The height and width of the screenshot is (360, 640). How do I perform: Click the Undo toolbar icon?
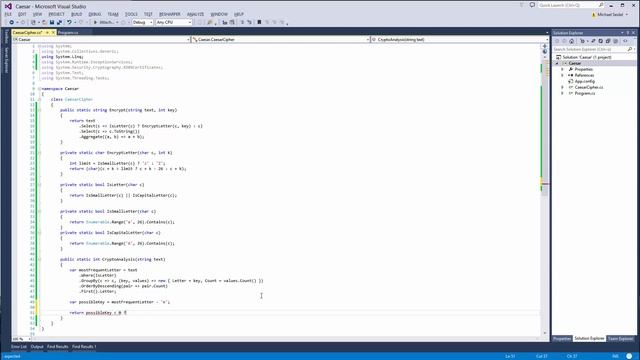point(69,22)
